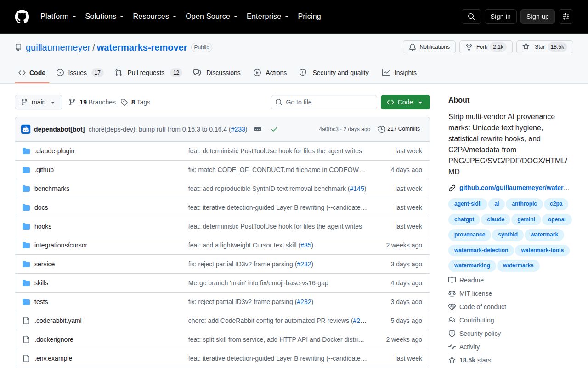Click the MIT license scale icon
588x368 pixels.
(452, 293)
